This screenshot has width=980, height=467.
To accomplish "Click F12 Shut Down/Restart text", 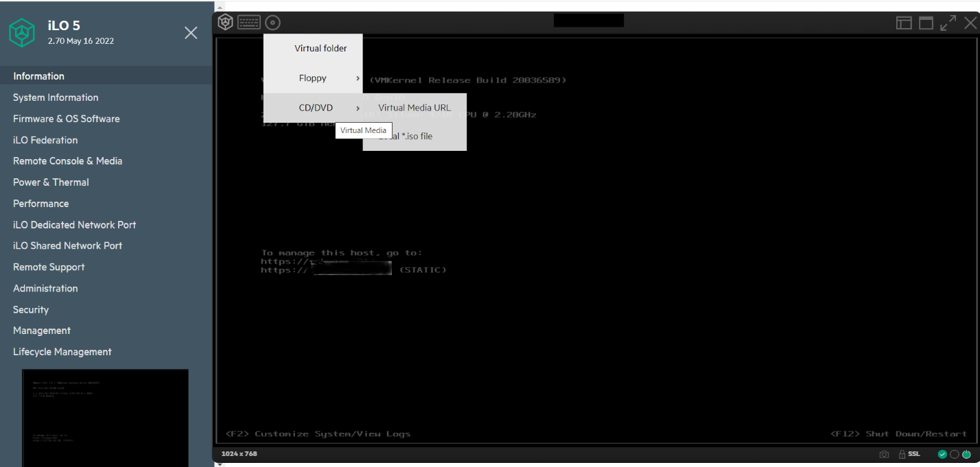I will click(x=898, y=434).
